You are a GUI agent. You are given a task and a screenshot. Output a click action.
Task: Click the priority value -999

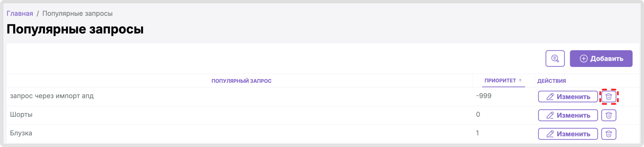click(x=484, y=96)
